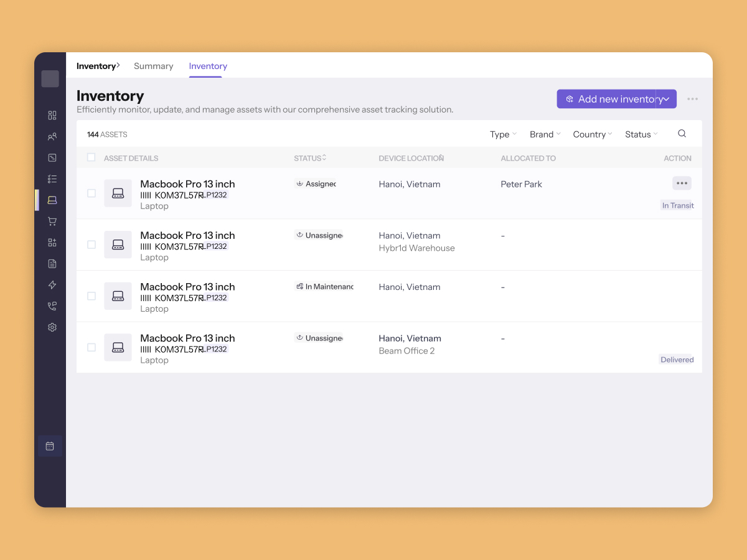Check the first Macbook Pro row checkbox
Screen dimensions: 747x560
92,194
